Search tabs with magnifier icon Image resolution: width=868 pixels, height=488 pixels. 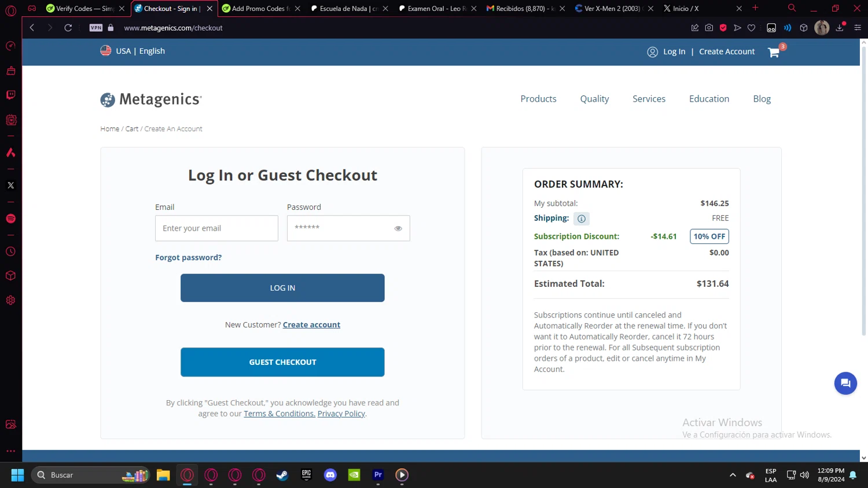point(792,8)
